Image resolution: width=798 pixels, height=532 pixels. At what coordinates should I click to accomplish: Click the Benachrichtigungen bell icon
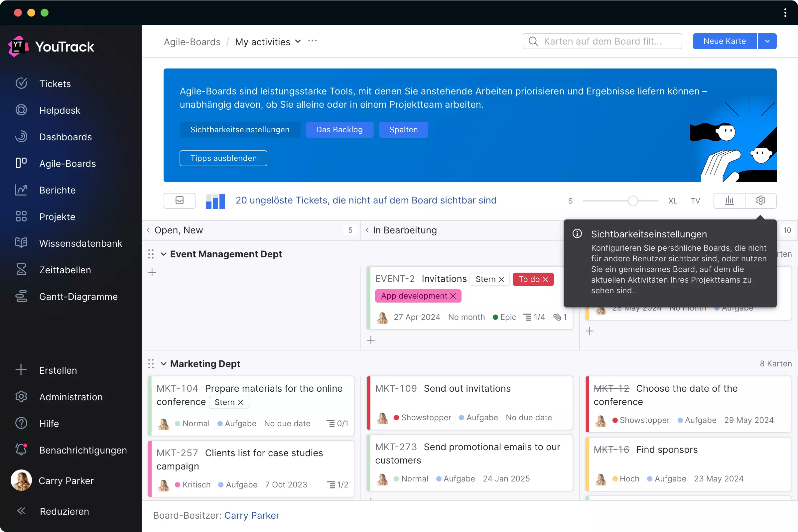(x=21, y=450)
